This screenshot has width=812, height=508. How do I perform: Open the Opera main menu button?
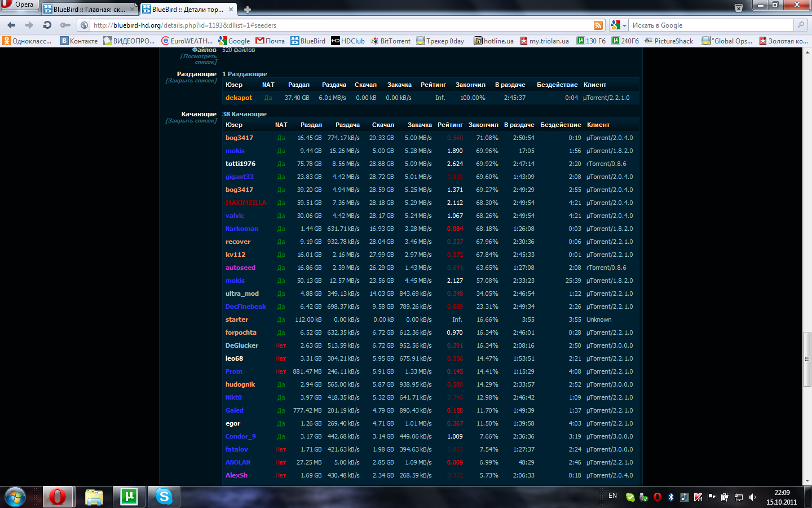(x=19, y=5)
